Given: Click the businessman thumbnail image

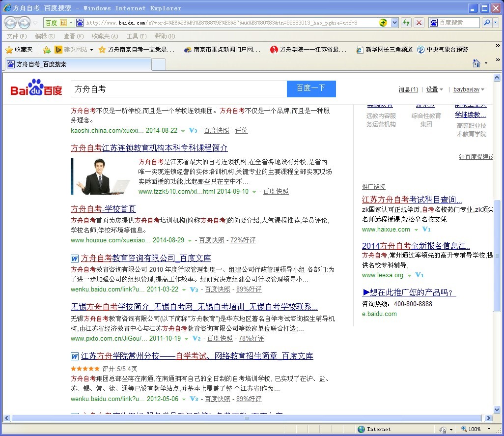Looking at the screenshot, I should 101,176.
